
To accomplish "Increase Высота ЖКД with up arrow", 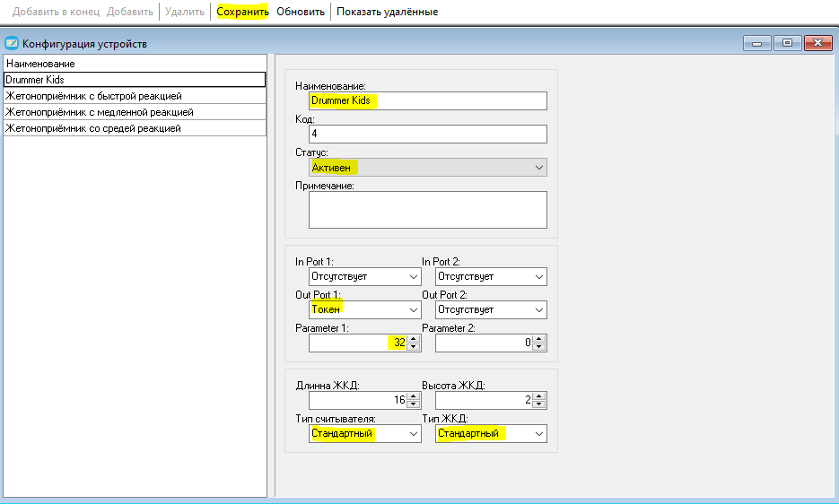I will pyautogui.click(x=539, y=396).
